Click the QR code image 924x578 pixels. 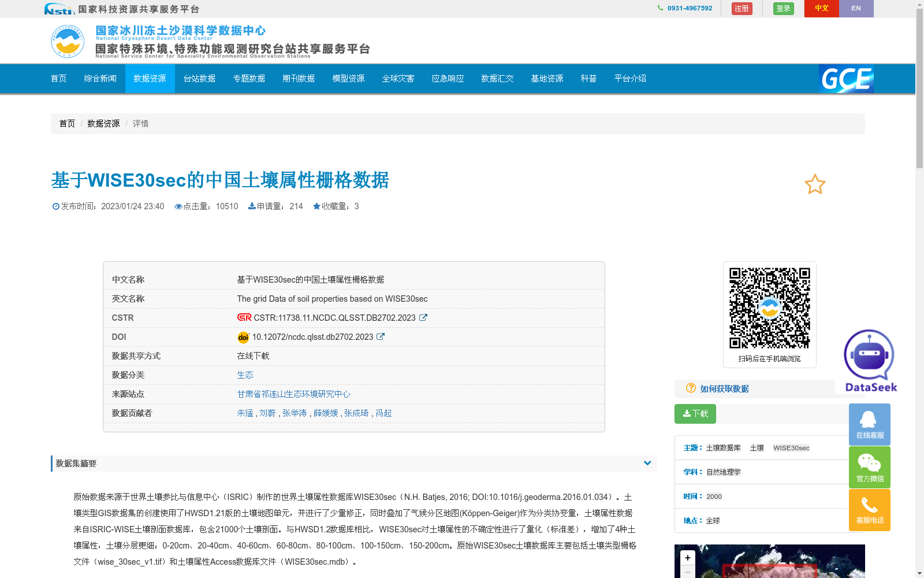770,308
